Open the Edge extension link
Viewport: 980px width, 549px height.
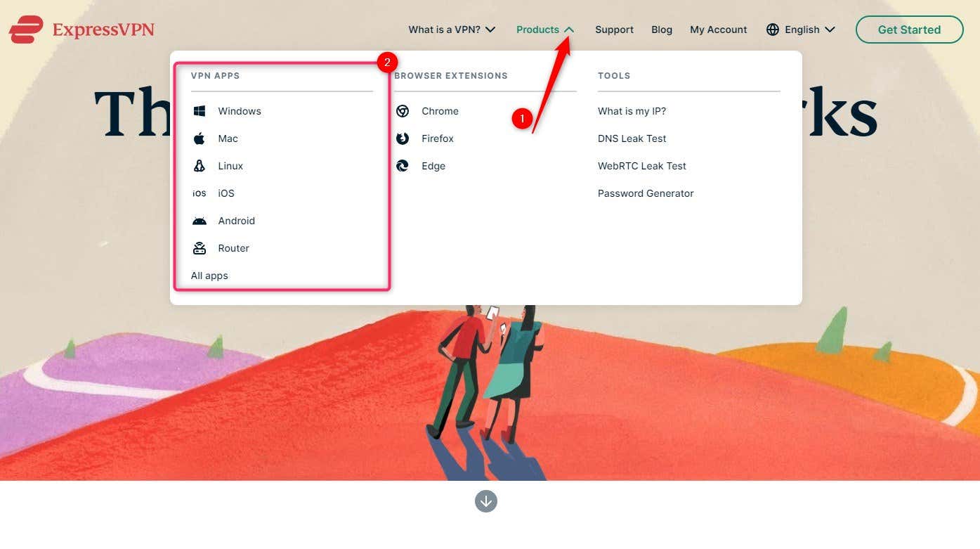[x=433, y=166]
